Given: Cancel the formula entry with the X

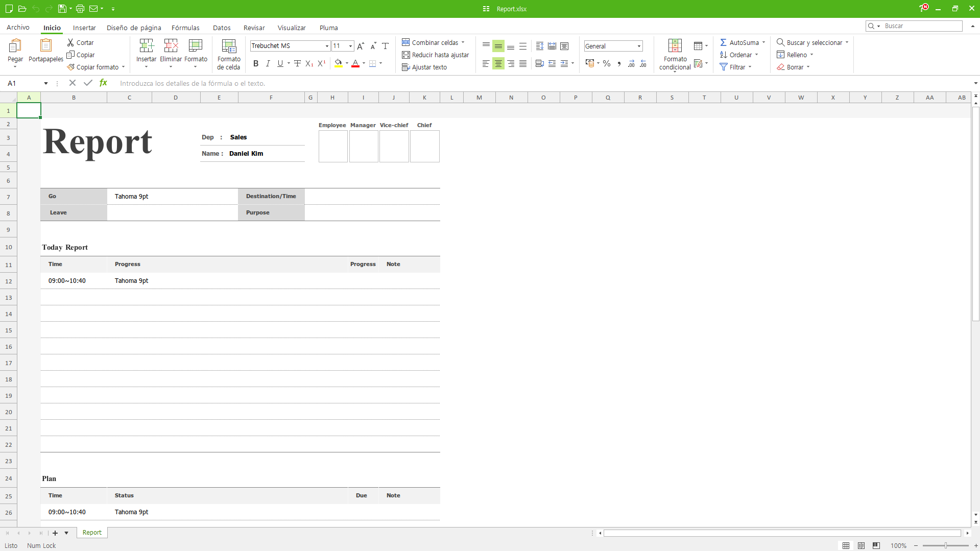Looking at the screenshot, I should point(73,83).
